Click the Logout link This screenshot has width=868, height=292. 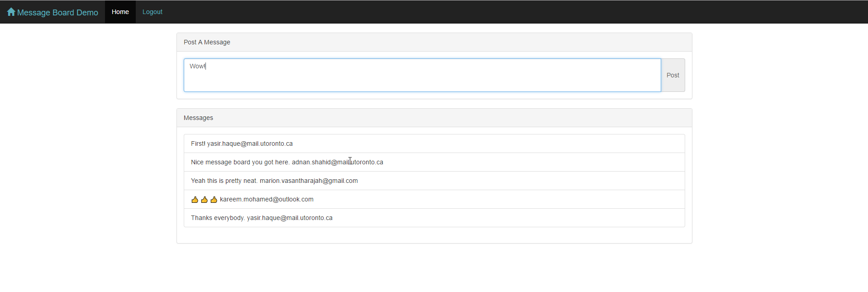coord(153,12)
